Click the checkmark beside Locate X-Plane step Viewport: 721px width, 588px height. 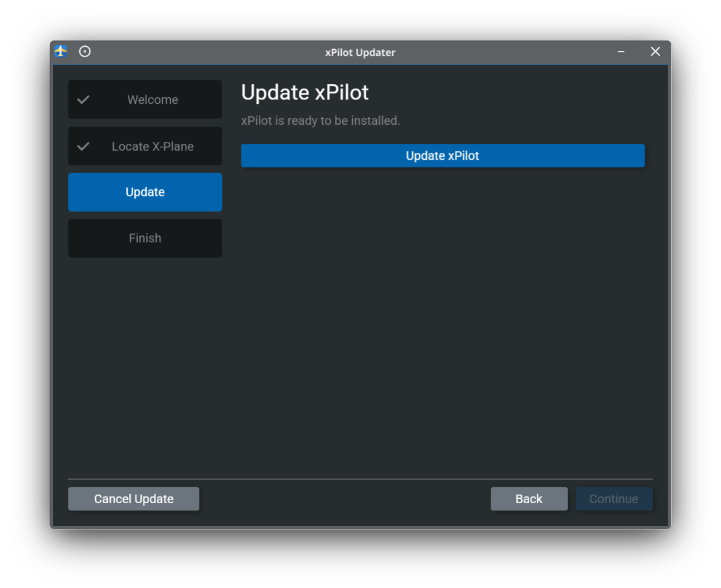[84, 146]
